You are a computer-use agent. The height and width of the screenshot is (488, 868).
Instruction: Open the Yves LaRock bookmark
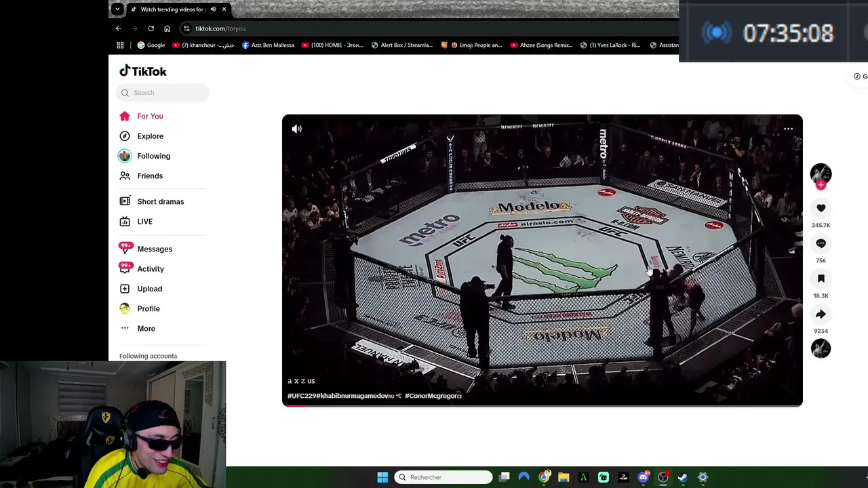[x=610, y=45]
